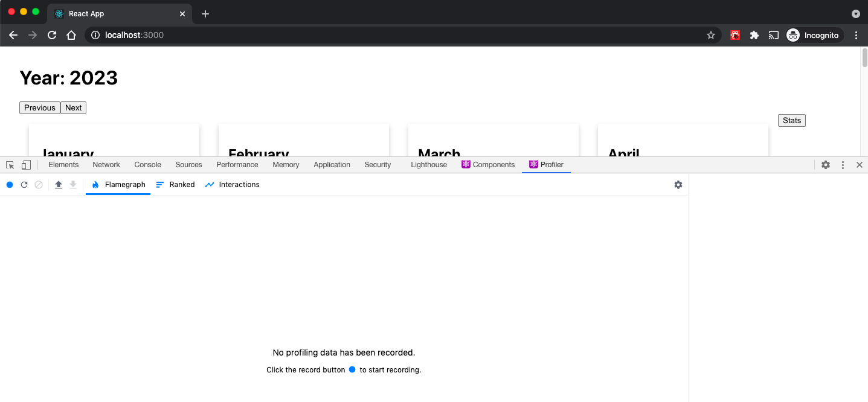Open the Lighthouse panel
Viewport: 868px width, 402px height.
(429, 165)
